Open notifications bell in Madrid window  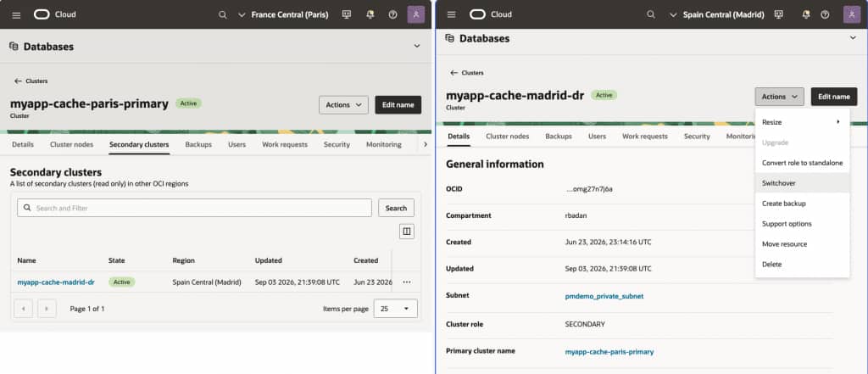click(x=805, y=15)
